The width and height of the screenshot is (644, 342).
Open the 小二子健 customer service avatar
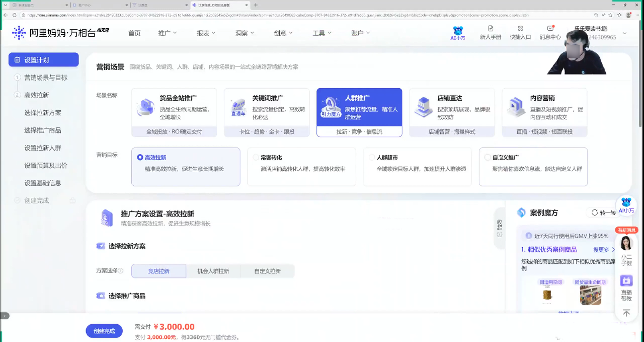point(626,244)
